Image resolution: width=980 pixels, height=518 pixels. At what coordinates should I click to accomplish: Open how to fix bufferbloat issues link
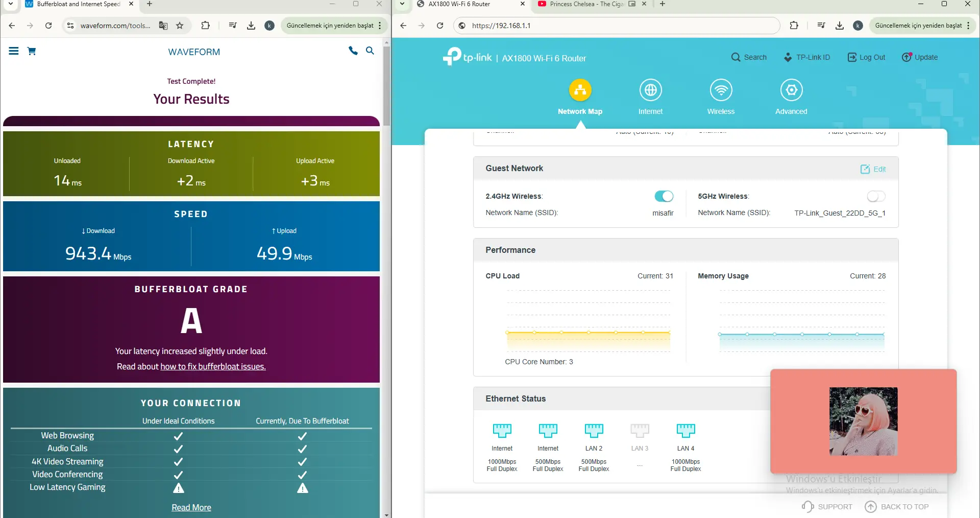213,366
